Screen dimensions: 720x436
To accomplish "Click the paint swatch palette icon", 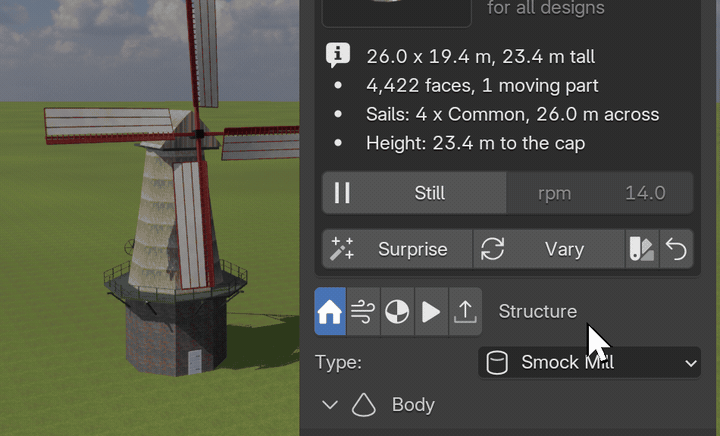I will (642, 249).
